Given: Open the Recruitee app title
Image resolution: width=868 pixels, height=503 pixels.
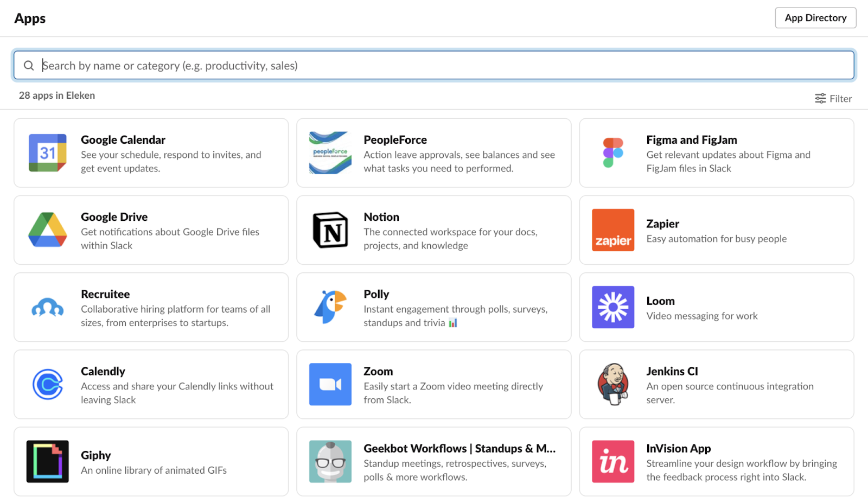Looking at the screenshot, I should 105,294.
